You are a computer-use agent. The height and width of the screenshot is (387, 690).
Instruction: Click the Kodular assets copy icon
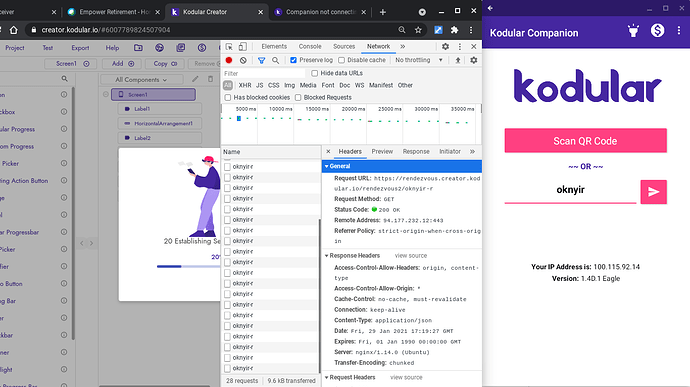coord(180,48)
